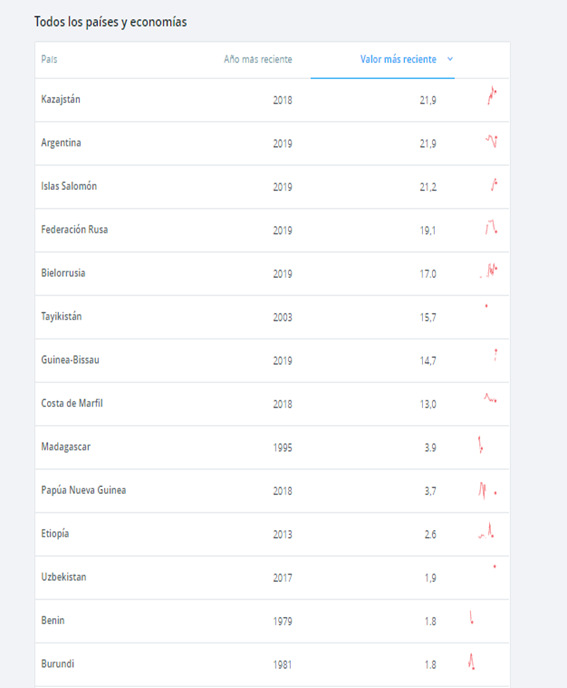This screenshot has width=567, height=688.
Task: Sort by Año más reciente column
Action: [x=258, y=59]
